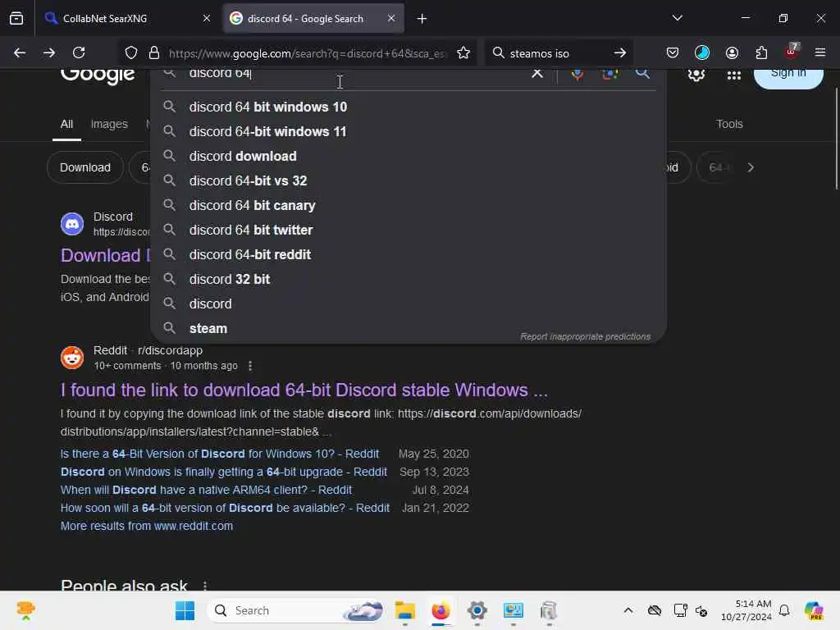The height and width of the screenshot is (630, 840).
Task: Open uBlock Origin extension icon
Action: [x=792, y=52]
